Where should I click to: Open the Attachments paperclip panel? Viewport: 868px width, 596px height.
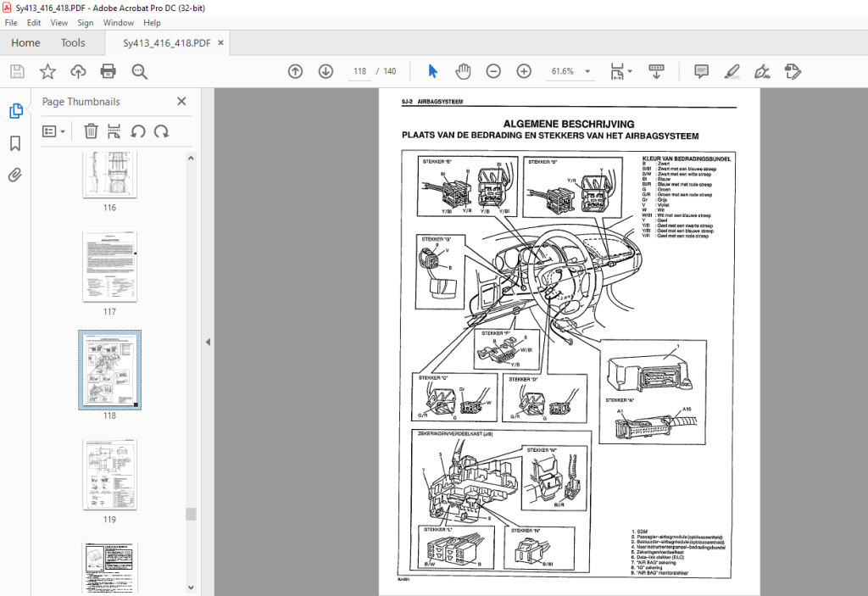pos(15,175)
